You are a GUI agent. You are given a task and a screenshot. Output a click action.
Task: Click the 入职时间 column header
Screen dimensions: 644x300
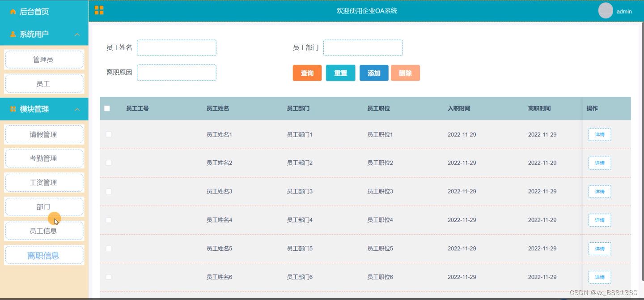[459, 108]
